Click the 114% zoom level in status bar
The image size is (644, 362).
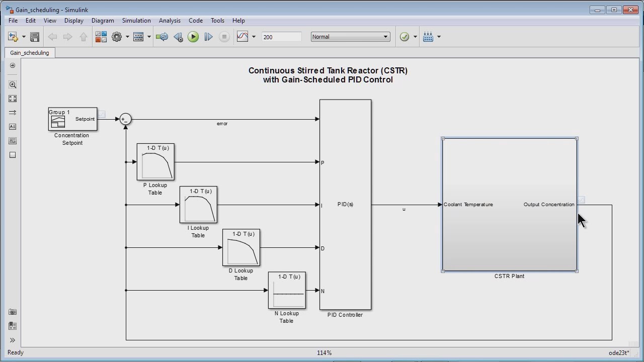coord(324,353)
